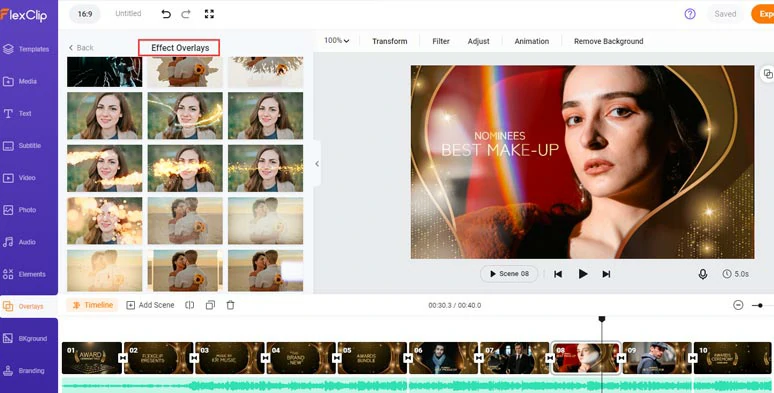Open the BKground sidebar section
This screenshot has height=393, width=774.
point(25,339)
